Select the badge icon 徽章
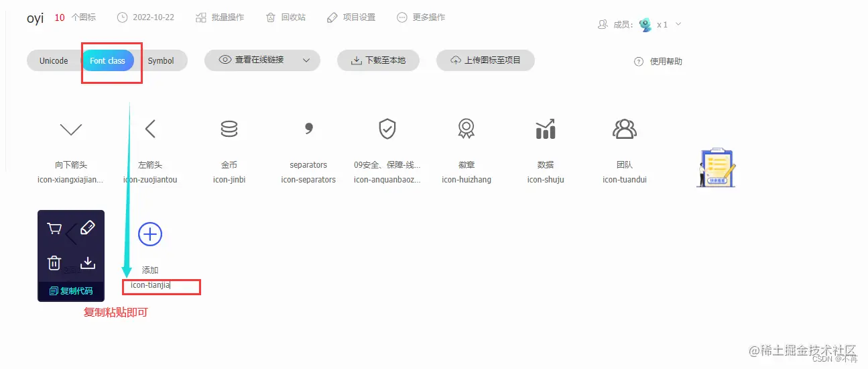 467,129
